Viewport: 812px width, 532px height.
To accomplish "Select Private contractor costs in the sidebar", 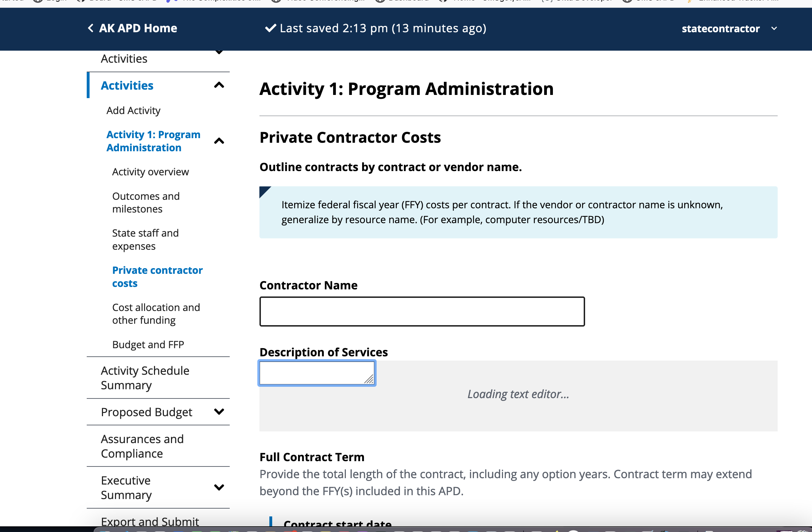I will (x=158, y=277).
